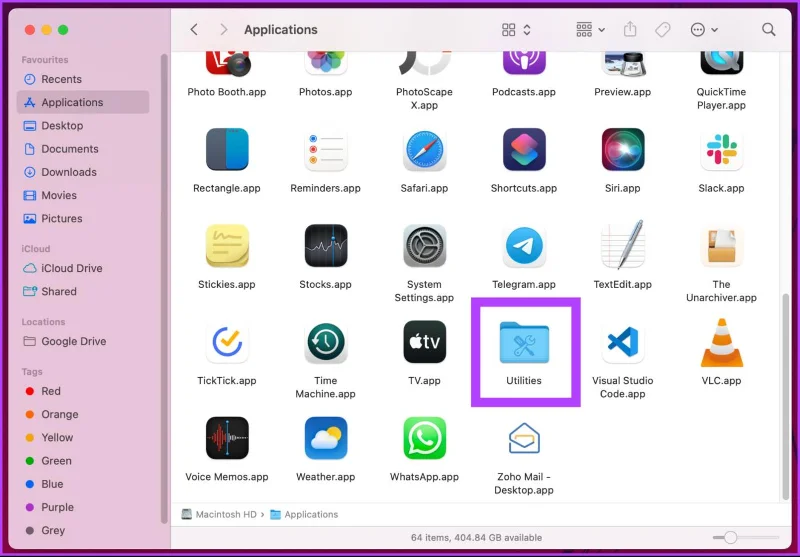
Task: Click the Stickies.app icon
Action: click(x=227, y=246)
